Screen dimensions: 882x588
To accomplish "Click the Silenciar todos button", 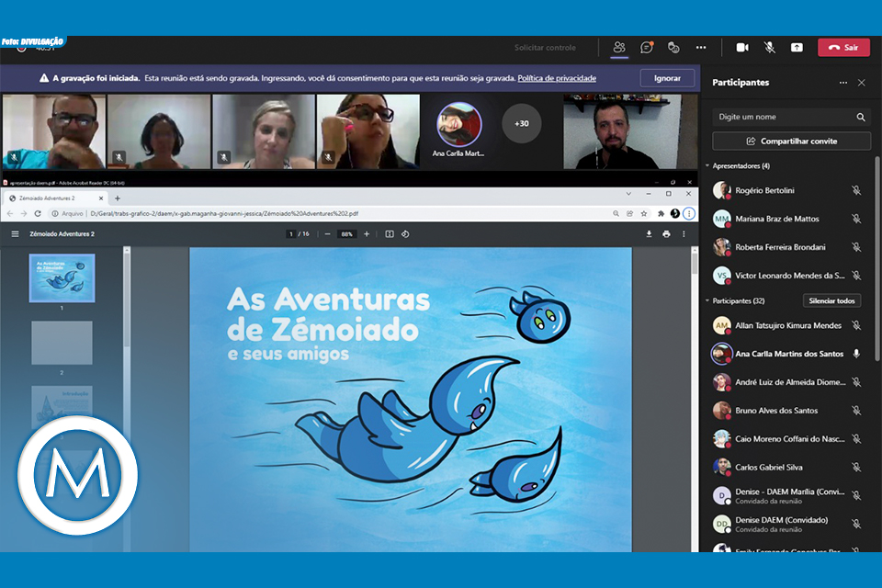I will (x=831, y=300).
